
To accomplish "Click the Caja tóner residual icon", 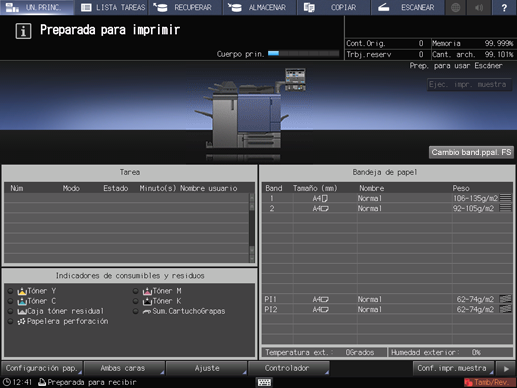I will pyautogui.click(x=22, y=312).
